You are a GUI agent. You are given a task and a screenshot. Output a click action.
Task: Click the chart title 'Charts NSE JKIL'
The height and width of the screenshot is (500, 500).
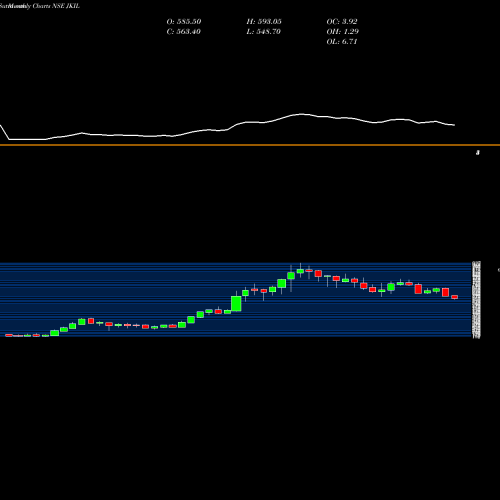click(x=56, y=6)
